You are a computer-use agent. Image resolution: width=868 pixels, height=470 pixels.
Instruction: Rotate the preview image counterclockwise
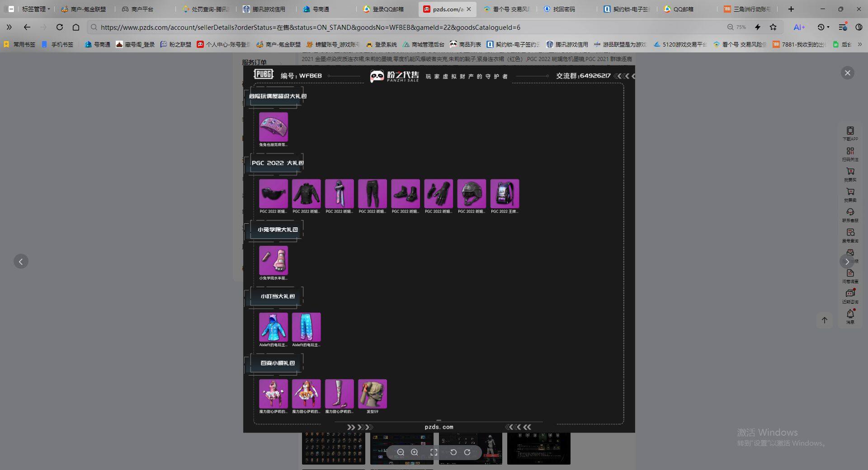[x=453, y=452]
